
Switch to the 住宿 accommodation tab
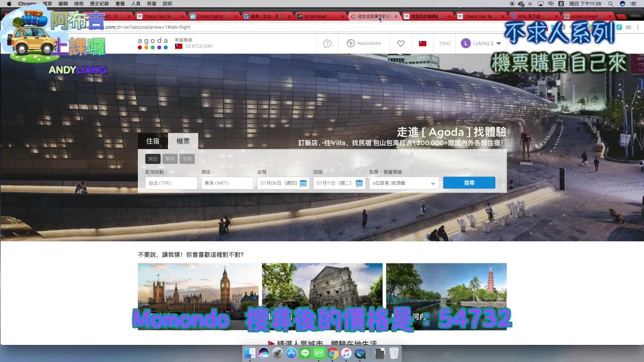click(153, 142)
